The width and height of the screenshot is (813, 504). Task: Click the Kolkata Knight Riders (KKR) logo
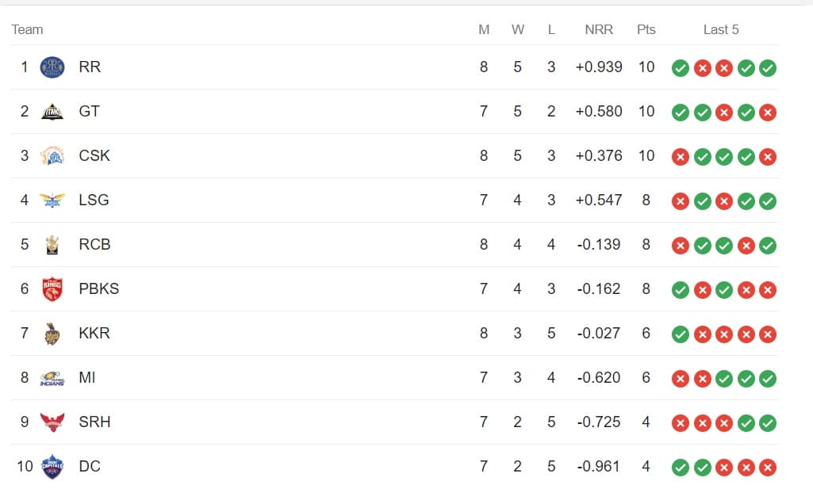coord(52,334)
